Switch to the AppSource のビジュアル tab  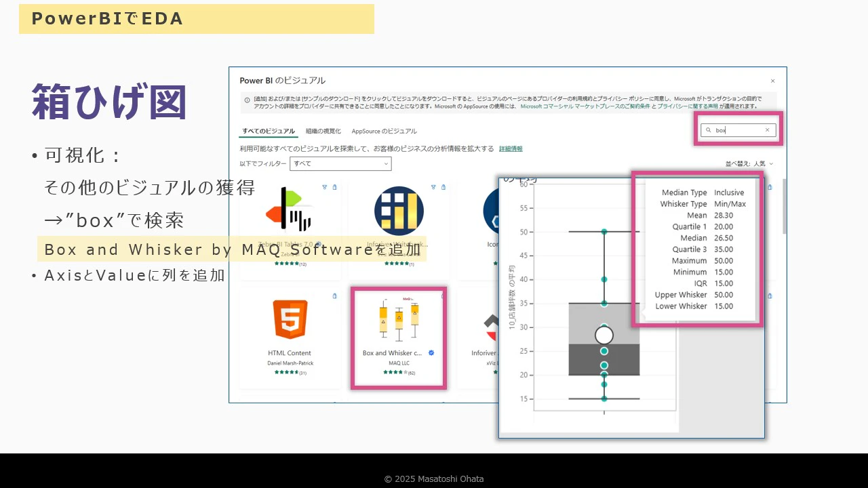(384, 131)
